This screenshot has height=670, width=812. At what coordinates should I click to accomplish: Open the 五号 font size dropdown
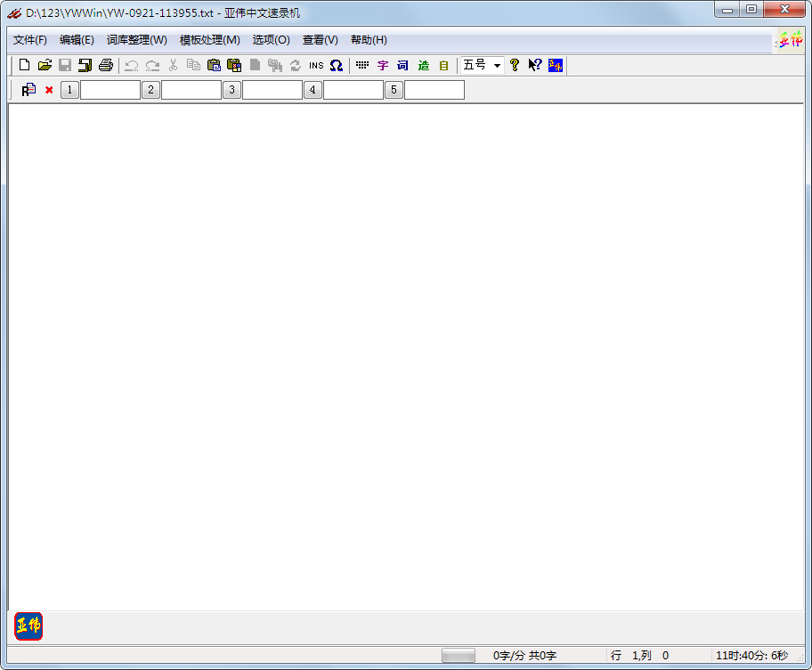(497, 65)
